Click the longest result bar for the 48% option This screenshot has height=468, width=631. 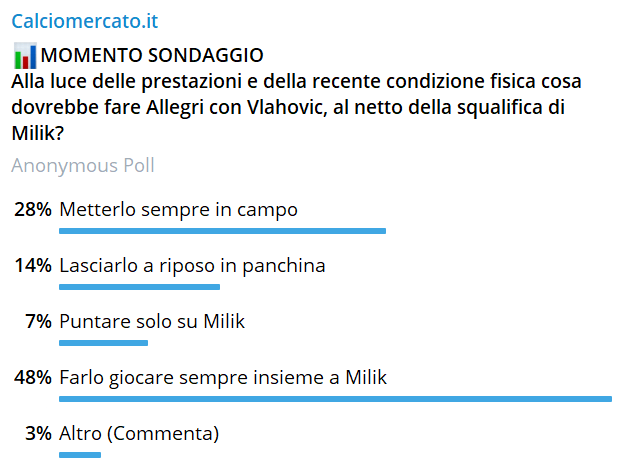pos(335,399)
